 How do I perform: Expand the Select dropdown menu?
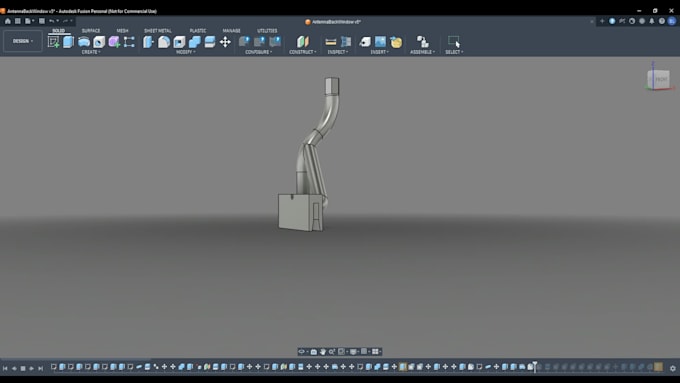pos(454,52)
